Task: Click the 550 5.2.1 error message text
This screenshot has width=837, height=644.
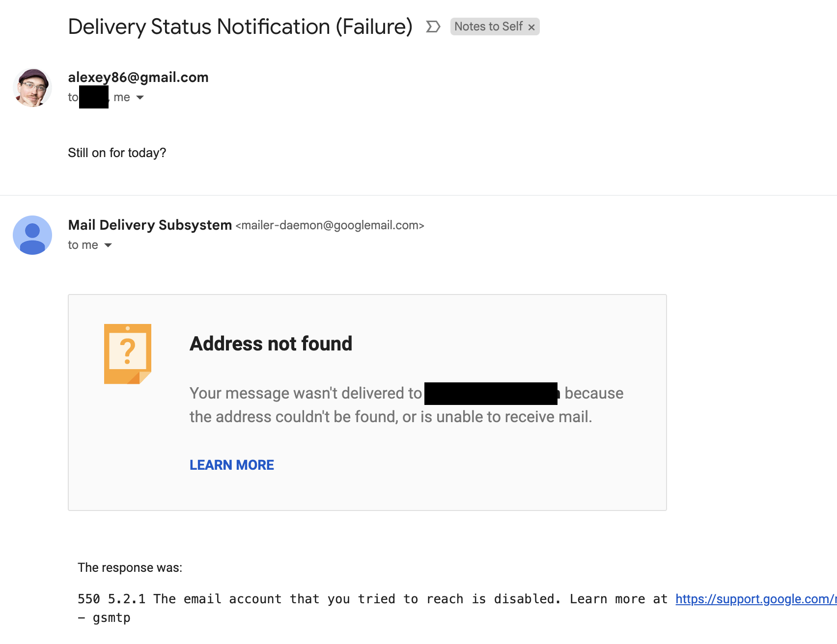Action: click(319, 599)
